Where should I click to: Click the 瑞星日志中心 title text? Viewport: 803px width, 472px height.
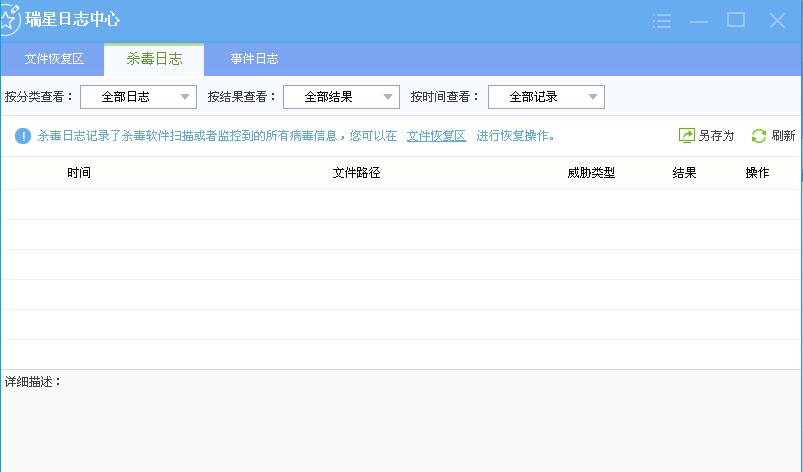point(72,19)
